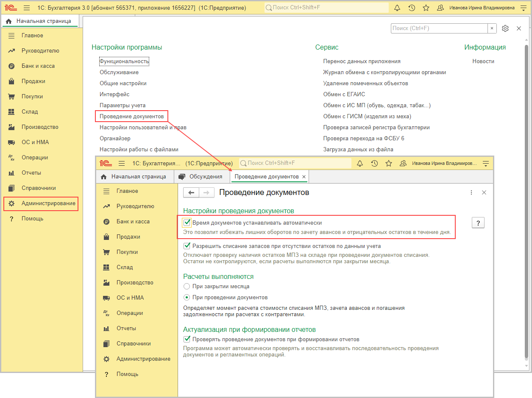Select При проведении документов radio button
This screenshot has height=398, width=532.
[187, 298]
